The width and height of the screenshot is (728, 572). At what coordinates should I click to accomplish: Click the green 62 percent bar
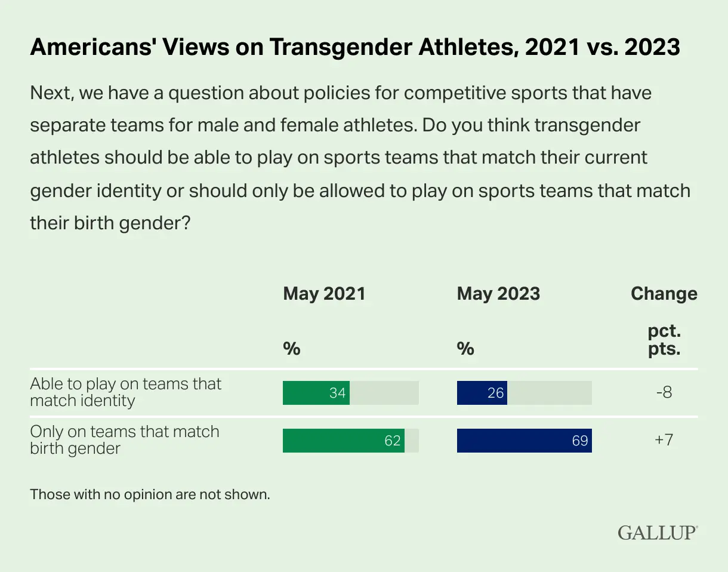pyautogui.click(x=344, y=441)
